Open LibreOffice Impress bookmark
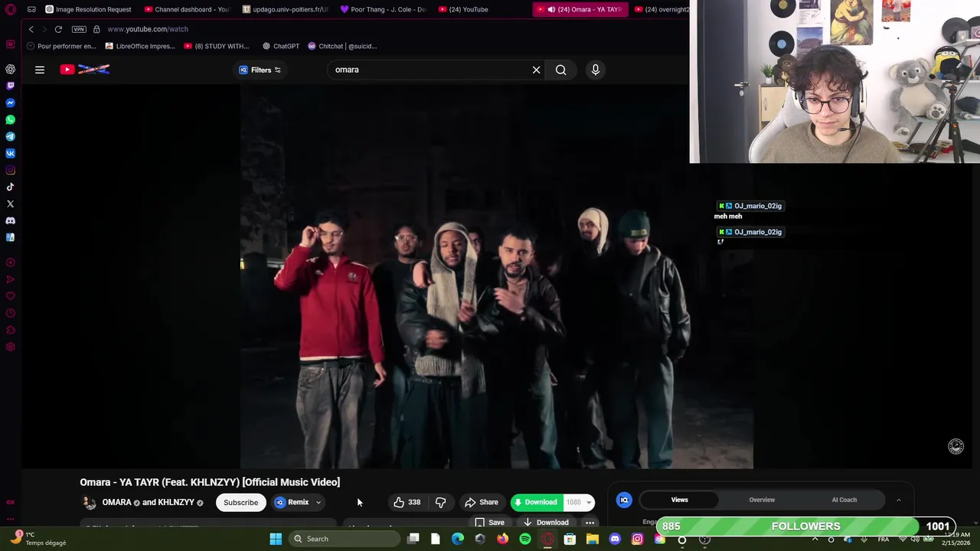 coord(140,46)
